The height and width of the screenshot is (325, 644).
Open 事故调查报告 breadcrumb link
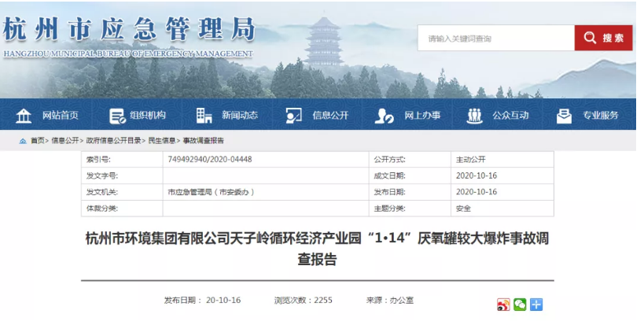204,141
